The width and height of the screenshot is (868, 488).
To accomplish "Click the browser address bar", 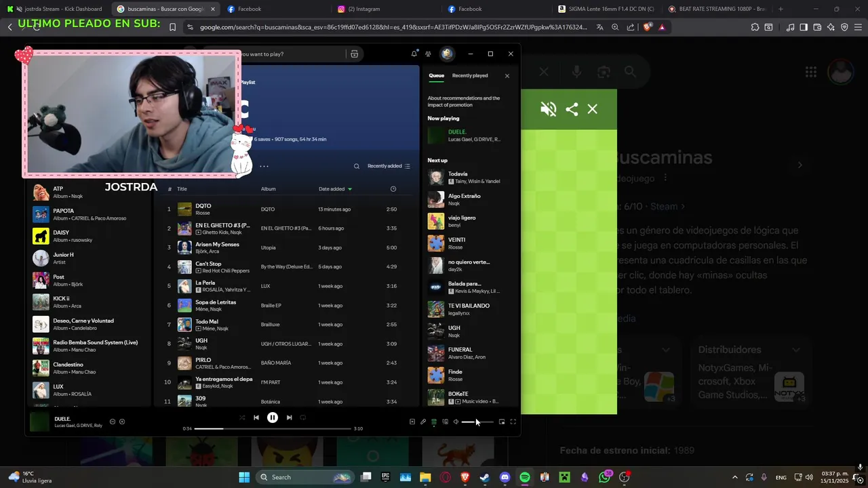I will click(393, 27).
